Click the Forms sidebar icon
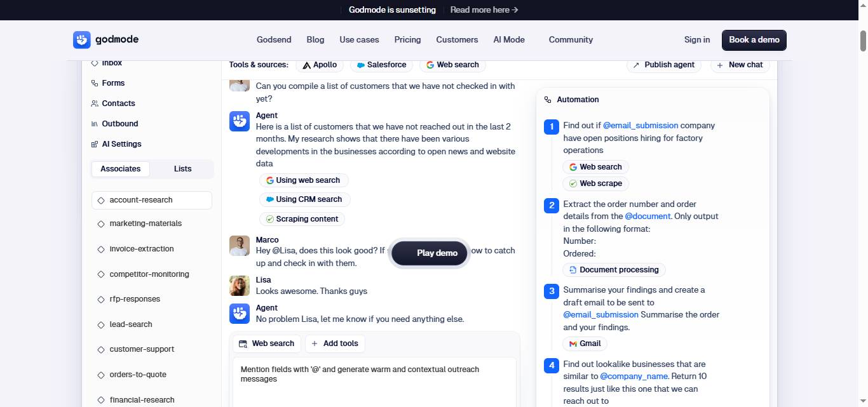868x407 pixels. (95, 83)
